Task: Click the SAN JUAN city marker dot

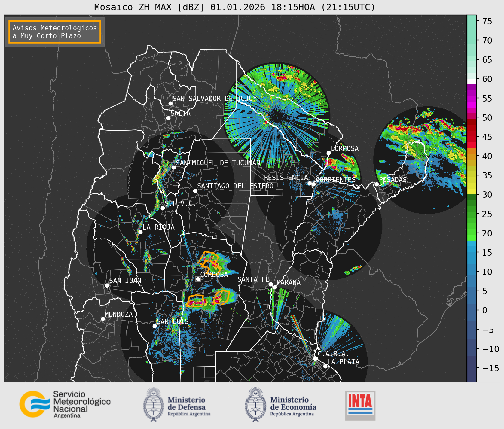Action: pyautogui.click(x=107, y=285)
